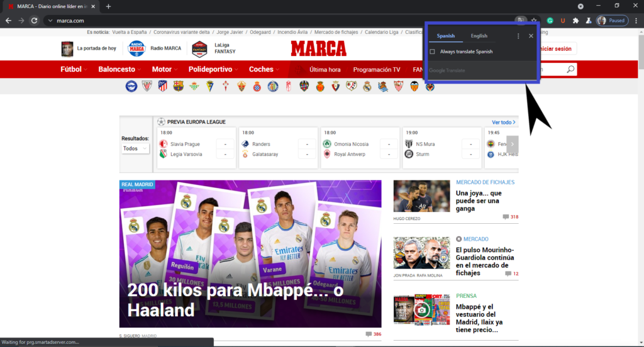Open the Real Madrid badge in team bar

tap(367, 86)
